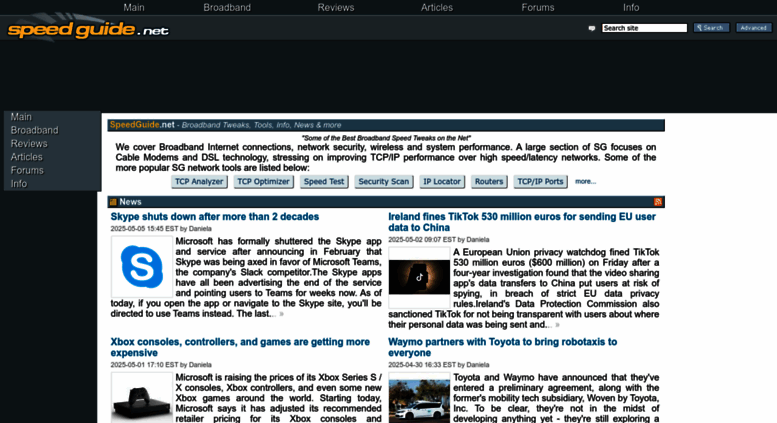777x423 pixels.
Task: Open the Broadband top menu
Action: point(227,7)
